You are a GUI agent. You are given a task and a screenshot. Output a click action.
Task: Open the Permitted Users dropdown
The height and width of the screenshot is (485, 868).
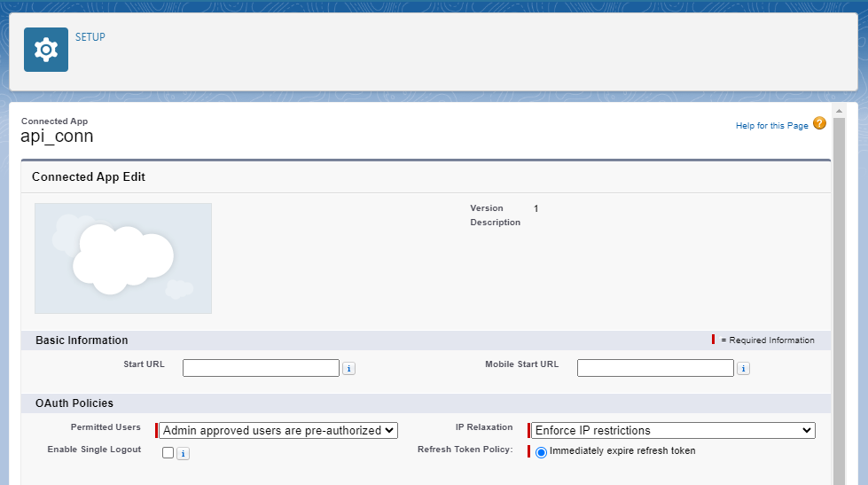(278, 431)
